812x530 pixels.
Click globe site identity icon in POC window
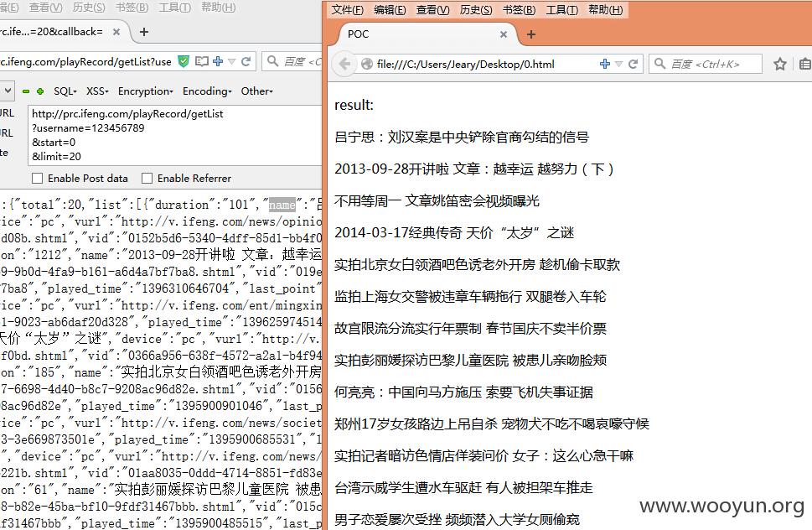pos(367,64)
